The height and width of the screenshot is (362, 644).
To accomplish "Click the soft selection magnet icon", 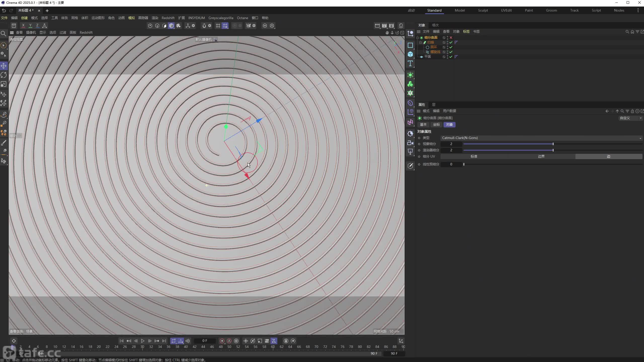I will tap(204, 26).
